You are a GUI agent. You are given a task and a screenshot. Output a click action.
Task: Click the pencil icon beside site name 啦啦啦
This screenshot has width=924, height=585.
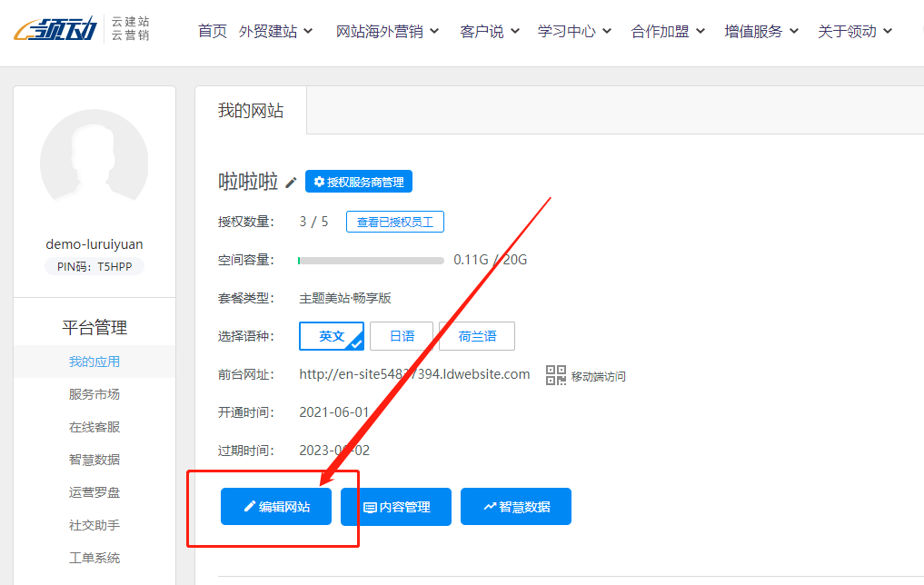[291, 183]
